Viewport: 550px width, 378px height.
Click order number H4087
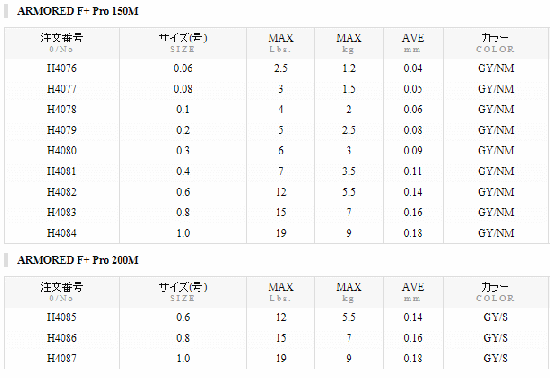(62, 358)
